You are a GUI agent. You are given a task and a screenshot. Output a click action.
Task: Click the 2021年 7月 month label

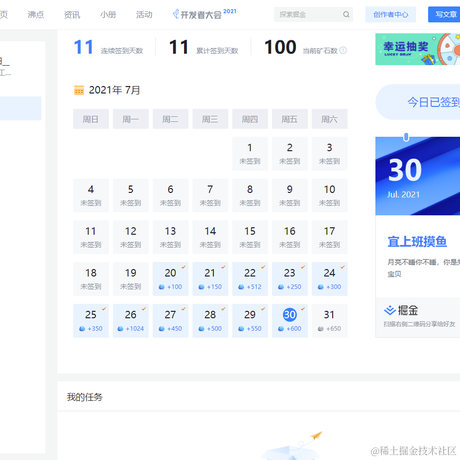pos(114,90)
